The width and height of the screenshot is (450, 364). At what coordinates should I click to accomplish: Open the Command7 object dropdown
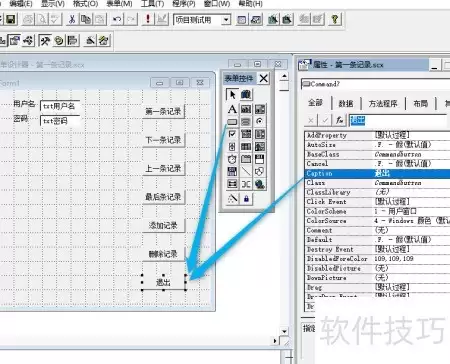click(x=375, y=84)
